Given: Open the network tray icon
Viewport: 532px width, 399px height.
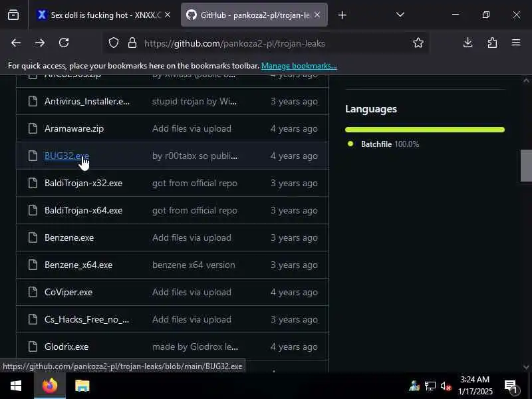Looking at the screenshot, I should pos(430,386).
